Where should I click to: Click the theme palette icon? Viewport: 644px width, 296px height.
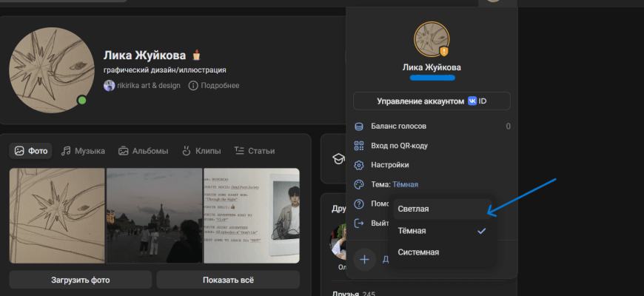coord(360,184)
